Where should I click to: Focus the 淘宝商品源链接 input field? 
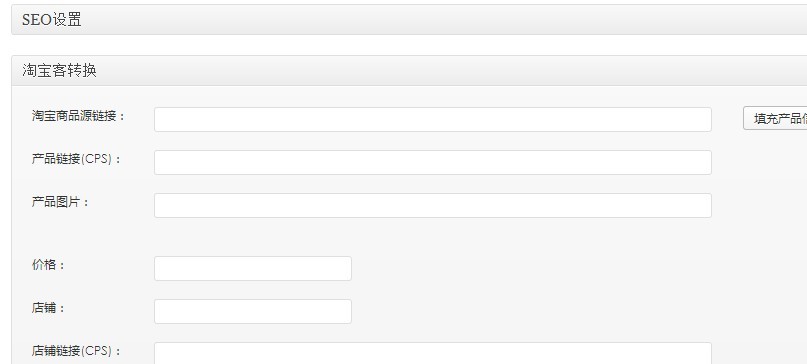coord(433,119)
